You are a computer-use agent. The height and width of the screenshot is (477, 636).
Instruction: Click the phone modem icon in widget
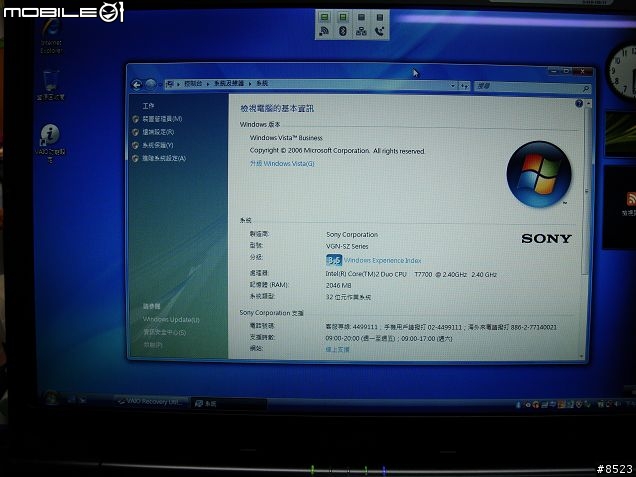click(x=380, y=31)
